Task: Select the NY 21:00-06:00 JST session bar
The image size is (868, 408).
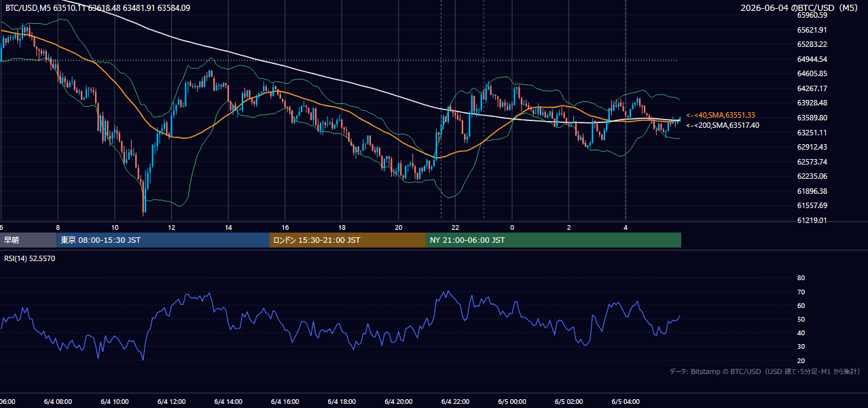Action: click(554, 240)
